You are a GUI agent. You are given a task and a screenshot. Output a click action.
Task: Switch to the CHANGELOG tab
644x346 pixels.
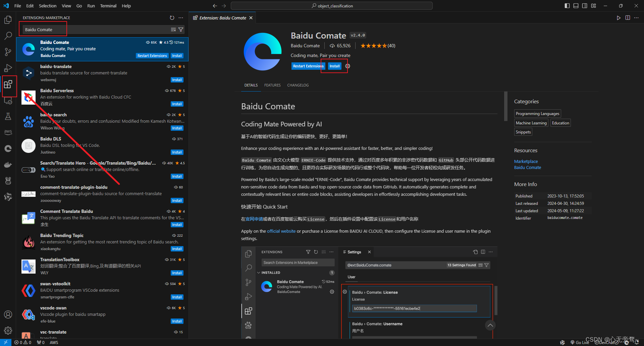coord(298,85)
